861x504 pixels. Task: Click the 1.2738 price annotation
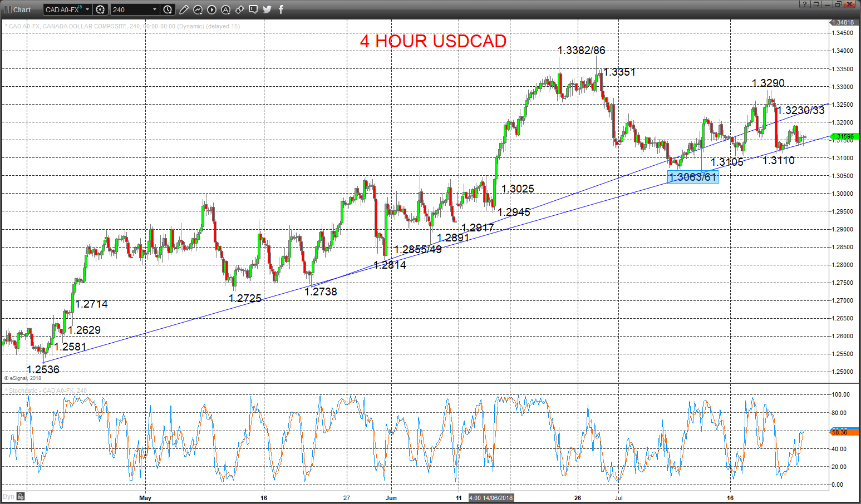click(x=321, y=291)
